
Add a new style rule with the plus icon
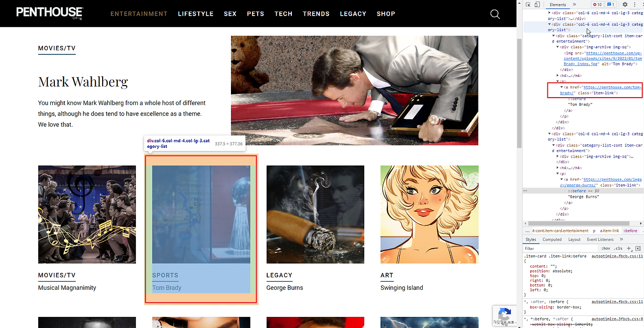click(629, 249)
